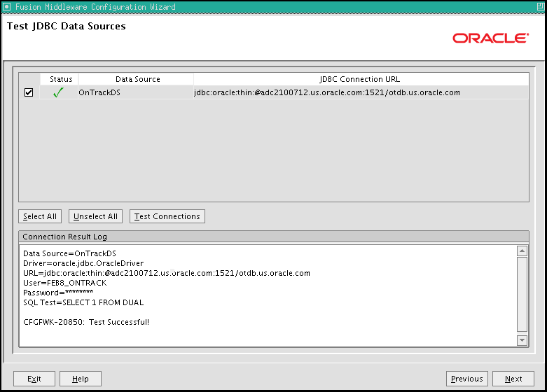Click the Select All button
This screenshot has height=392, width=547.
point(40,216)
